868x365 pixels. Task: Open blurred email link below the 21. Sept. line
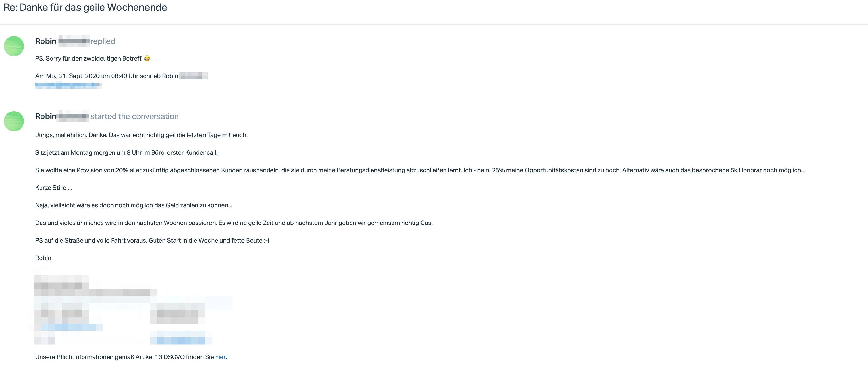tap(68, 86)
